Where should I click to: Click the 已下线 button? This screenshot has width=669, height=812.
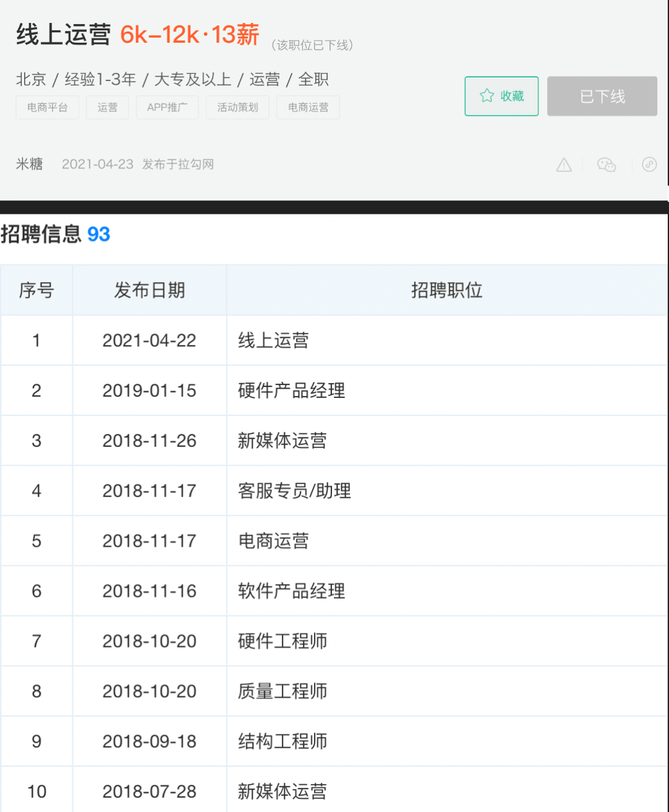click(x=602, y=96)
